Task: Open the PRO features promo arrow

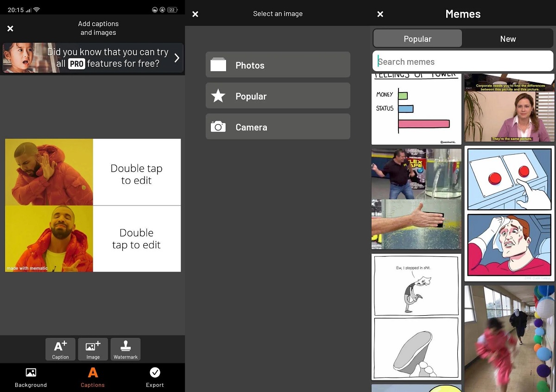Action: [177, 58]
